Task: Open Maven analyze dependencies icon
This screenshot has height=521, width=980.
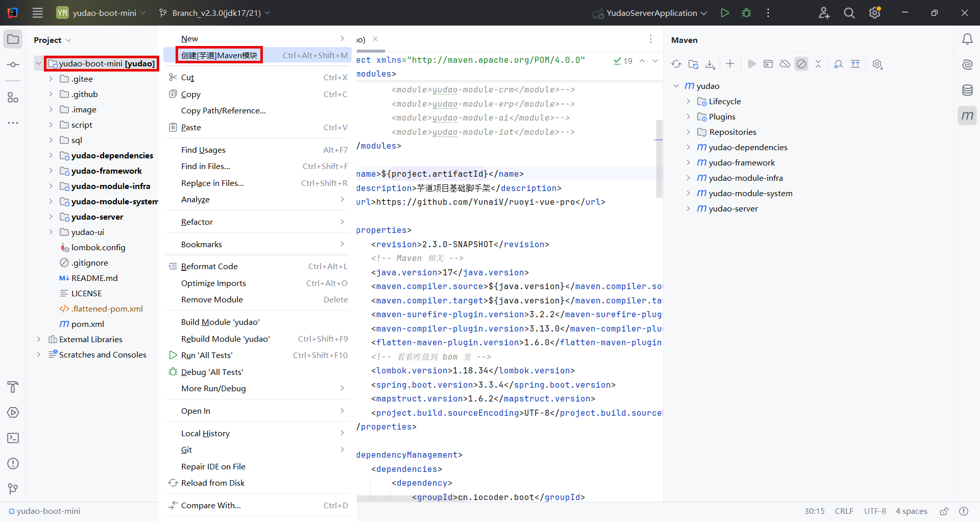Action: point(839,64)
